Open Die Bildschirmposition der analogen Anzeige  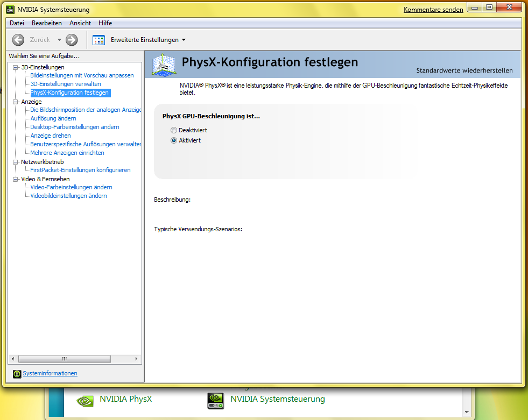(x=86, y=110)
